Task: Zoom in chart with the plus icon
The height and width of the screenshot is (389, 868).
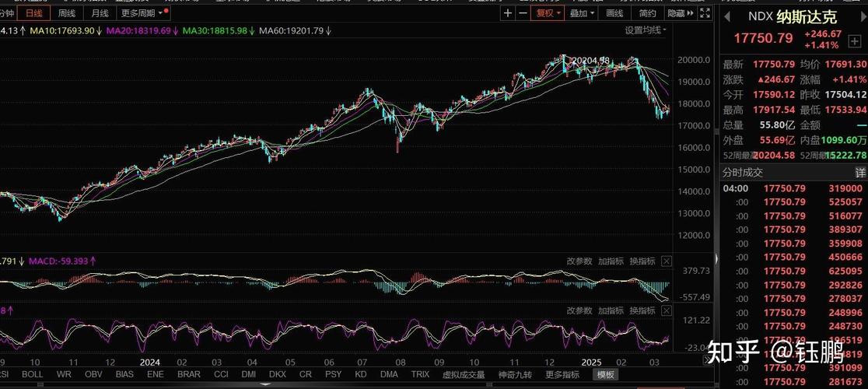Action: click(508, 13)
